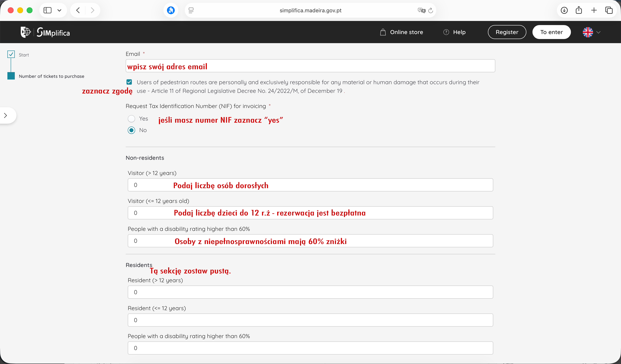Viewport: 621px width, 364px height.
Task: Click the translate page icon
Action: 421,10
